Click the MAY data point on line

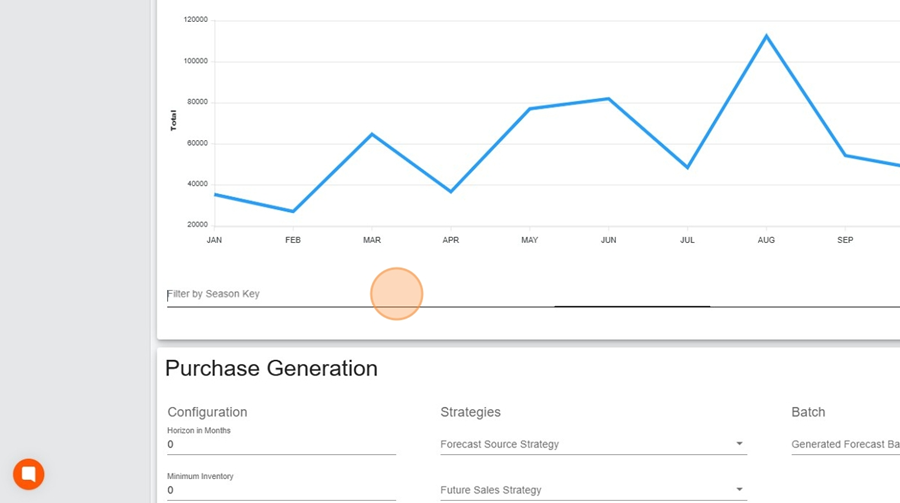pyautogui.click(x=529, y=108)
